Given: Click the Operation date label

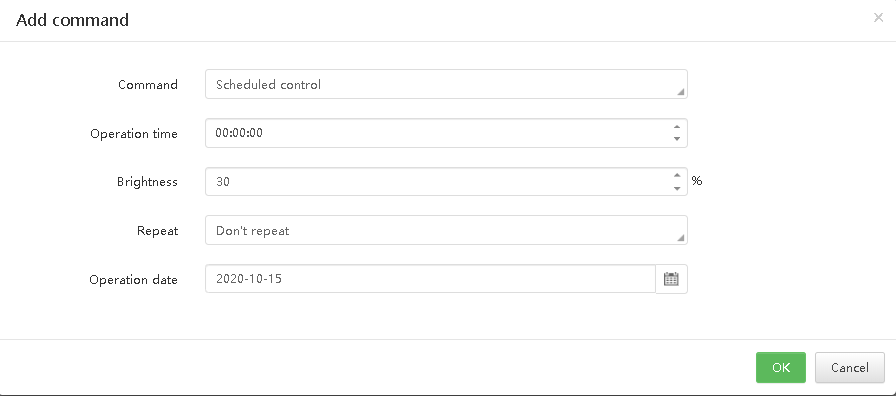Looking at the screenshot, I should [x=133, y=279].
